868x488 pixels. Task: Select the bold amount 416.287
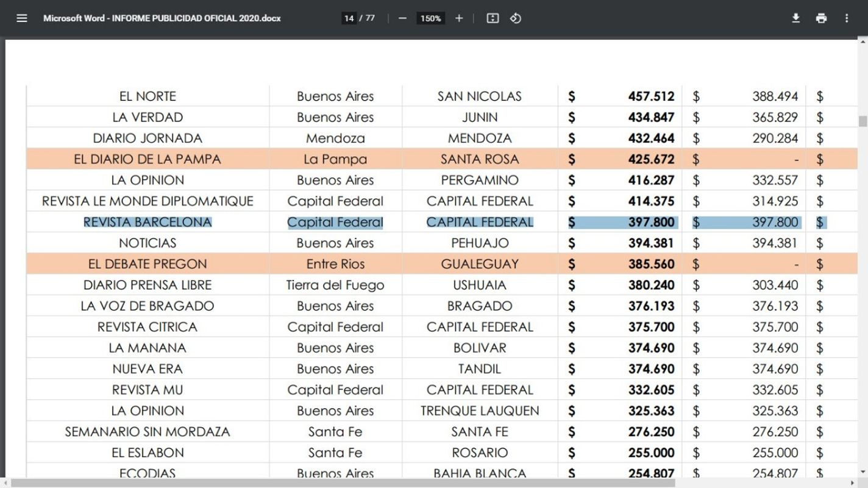(x=651, y=180)
